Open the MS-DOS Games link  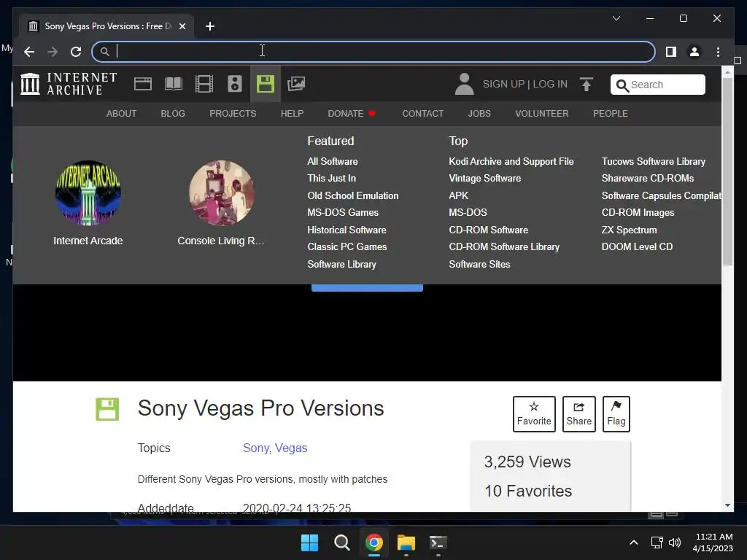coord(343,212)
